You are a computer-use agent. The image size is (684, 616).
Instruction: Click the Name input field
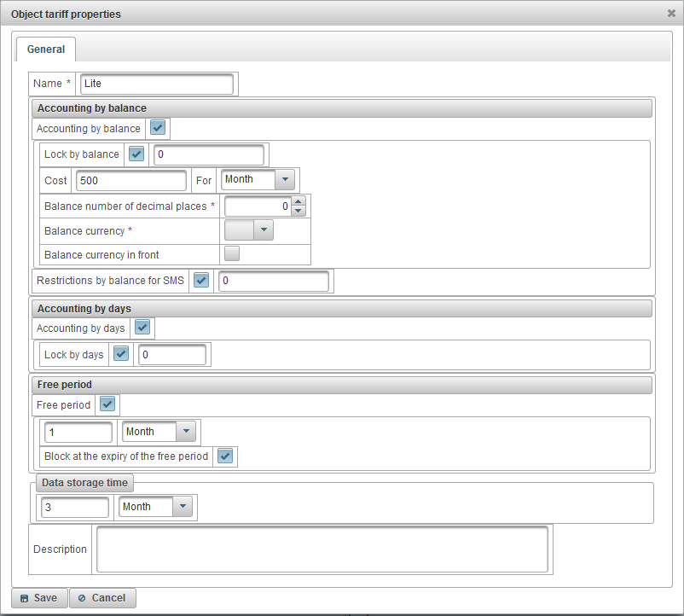(x=156, y=84)
